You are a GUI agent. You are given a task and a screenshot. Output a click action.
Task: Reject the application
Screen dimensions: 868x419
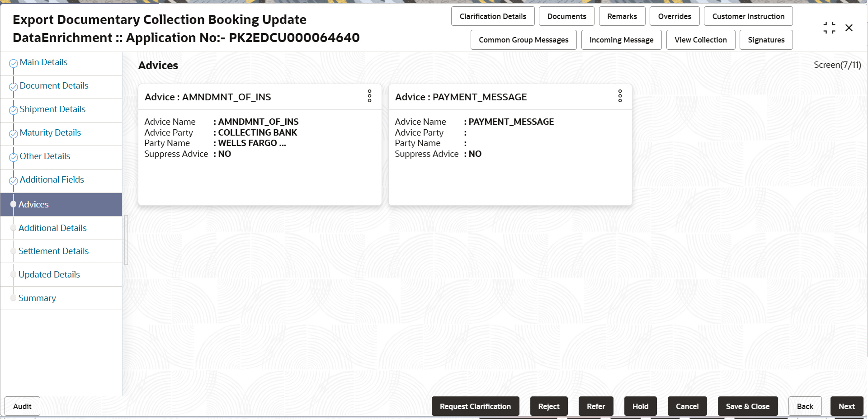click(x=549, y=406)
